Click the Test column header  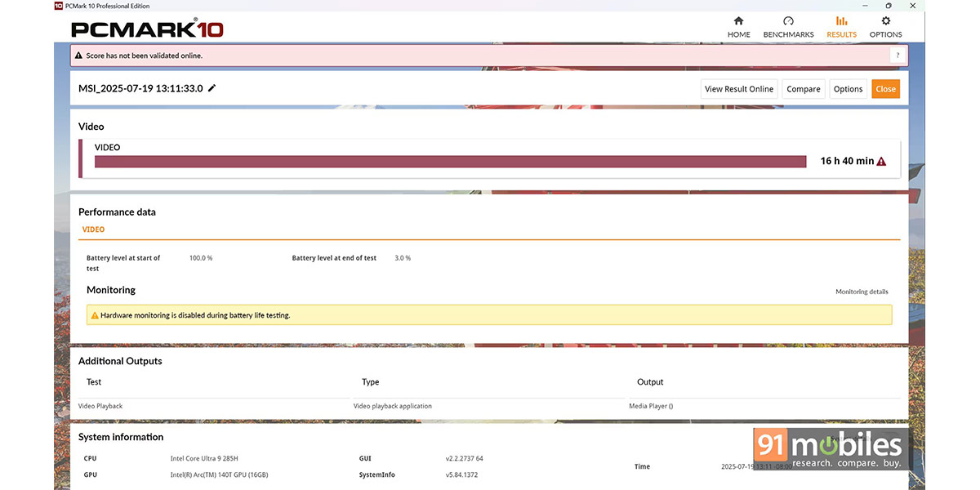coord(94,382)
